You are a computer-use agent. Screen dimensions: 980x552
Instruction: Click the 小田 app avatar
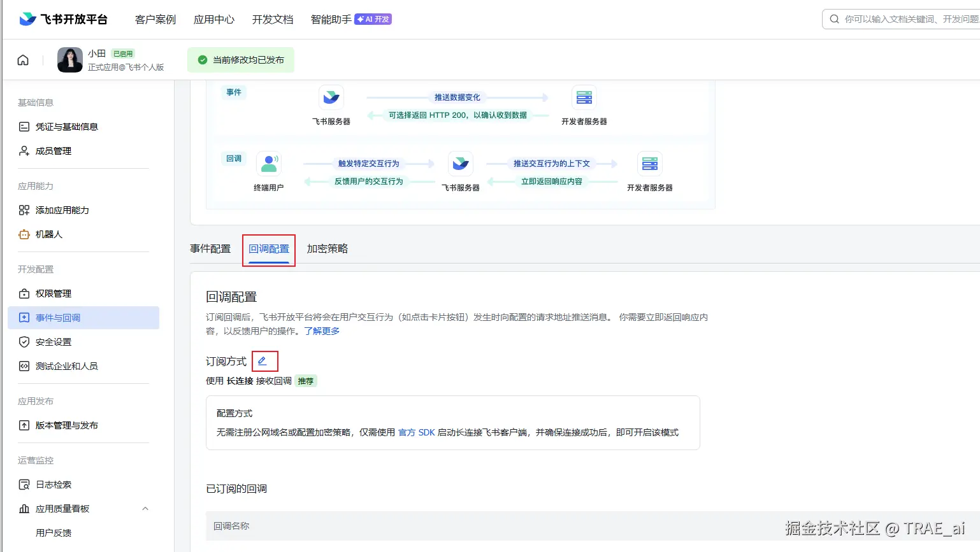[70, 60]
